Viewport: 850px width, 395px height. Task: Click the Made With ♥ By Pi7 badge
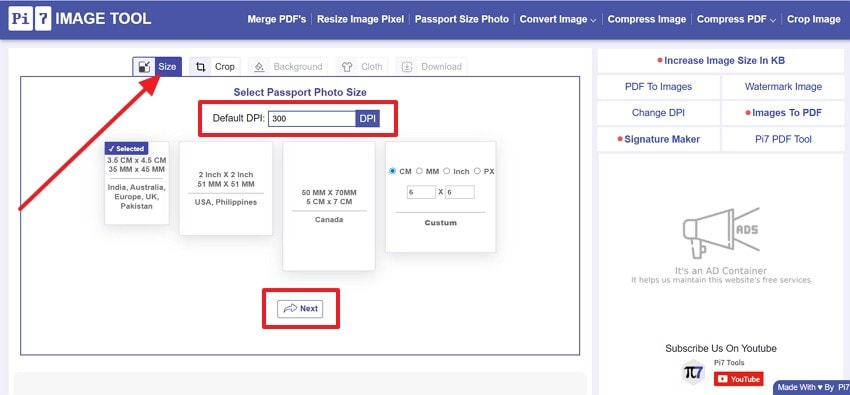[x=812, y=387]
